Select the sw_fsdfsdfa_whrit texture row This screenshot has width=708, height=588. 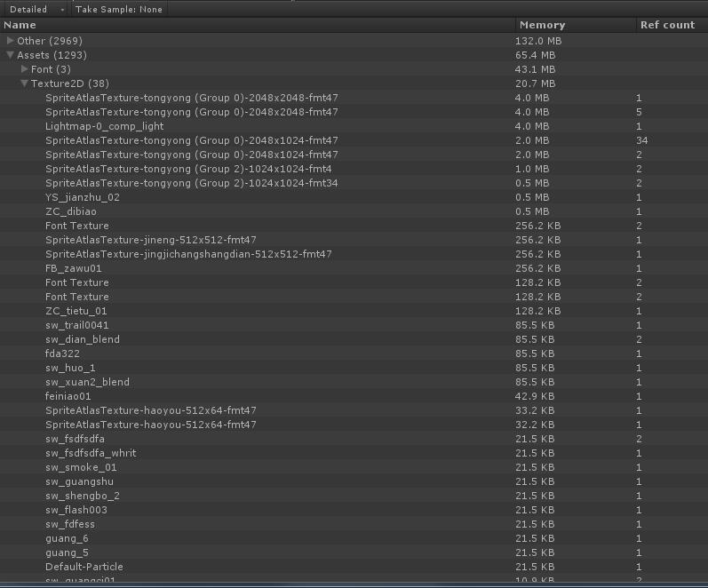(x=354, y=453)
